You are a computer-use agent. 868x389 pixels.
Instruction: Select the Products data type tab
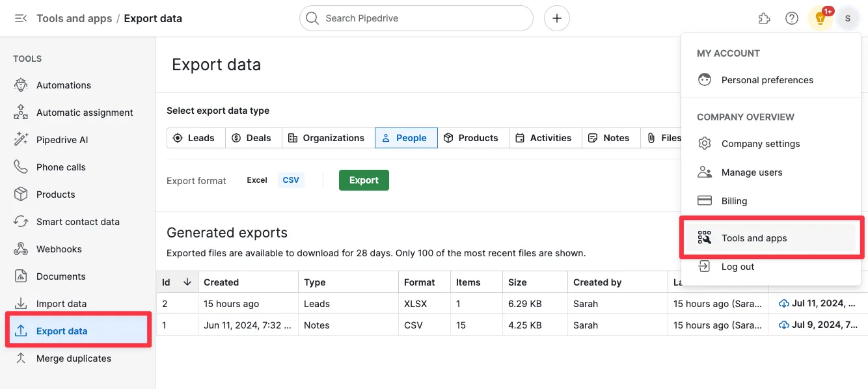[x=473, y=138]
